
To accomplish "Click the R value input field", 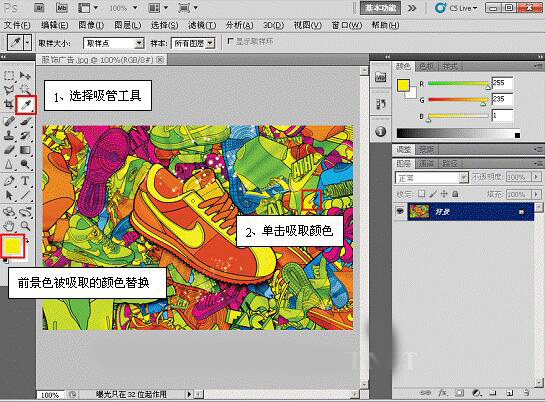I will (502, 83).
